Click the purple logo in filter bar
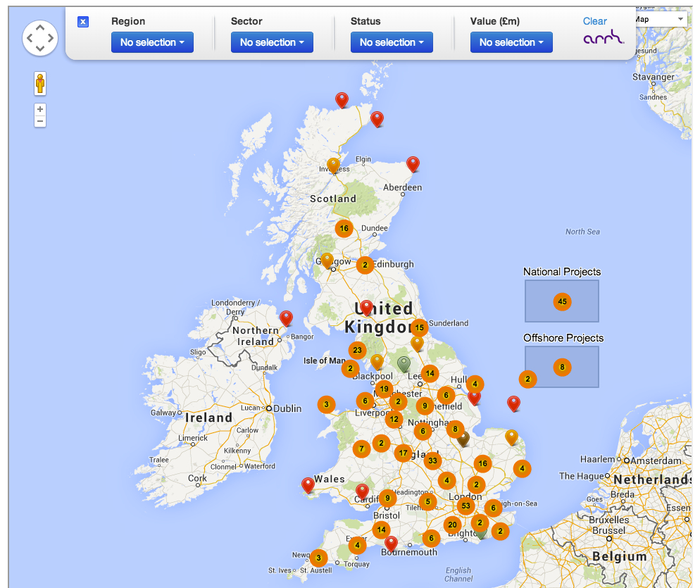The image size is (700, 588). click(x=604, y=37)
